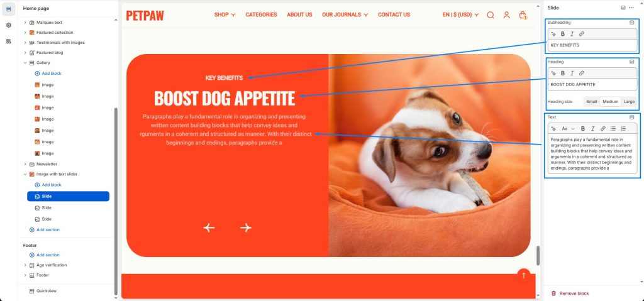This screenshot has width=644, height=301.
Task: Set heading size to Small
Action: [x=591, y=101]
